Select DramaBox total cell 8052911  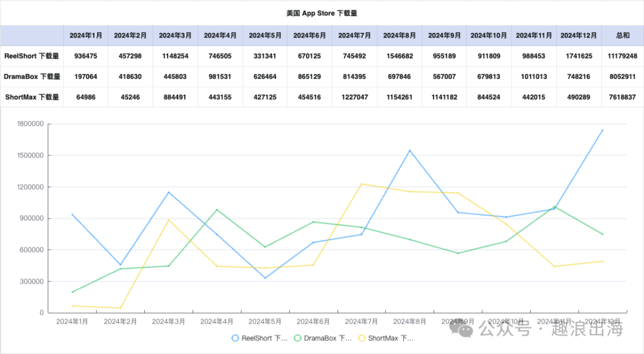coord(623,76)
